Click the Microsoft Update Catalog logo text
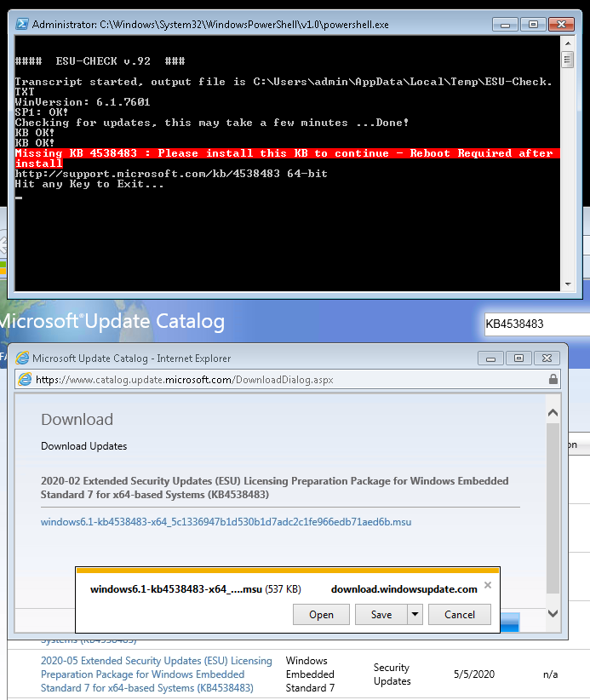The width and height of the screenshot is (590, 700). tap(112, 321)
